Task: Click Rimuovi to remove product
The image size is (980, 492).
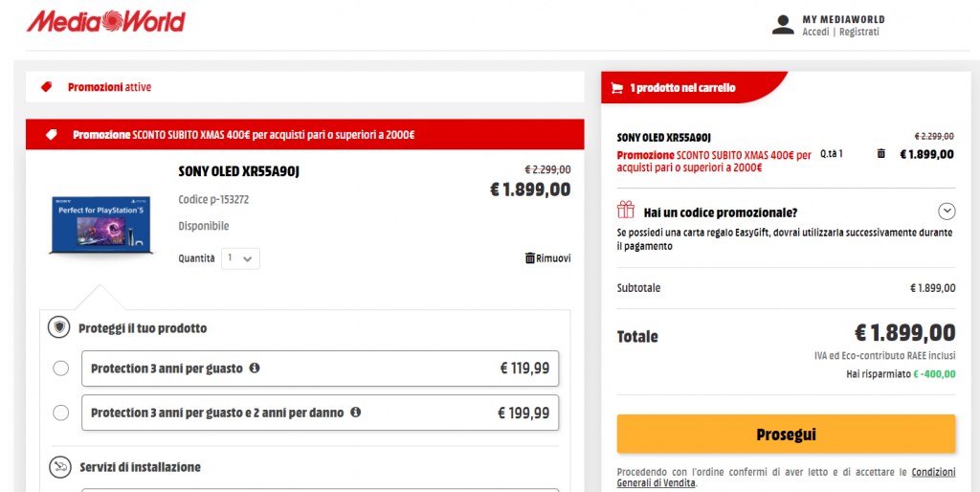Action: (x=547, y=258)
